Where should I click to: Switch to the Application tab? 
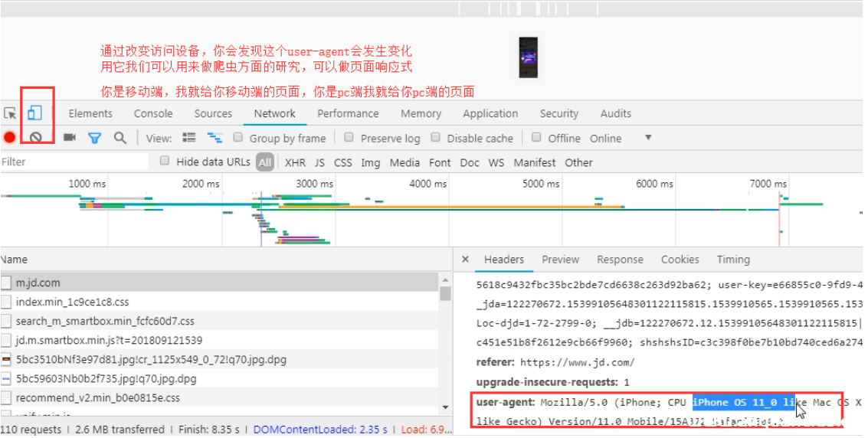coord(490,113)
